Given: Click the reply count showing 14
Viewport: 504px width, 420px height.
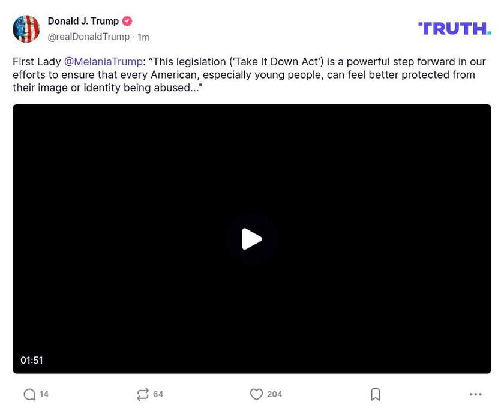Looking at the screenshot, I should (43, 394).
